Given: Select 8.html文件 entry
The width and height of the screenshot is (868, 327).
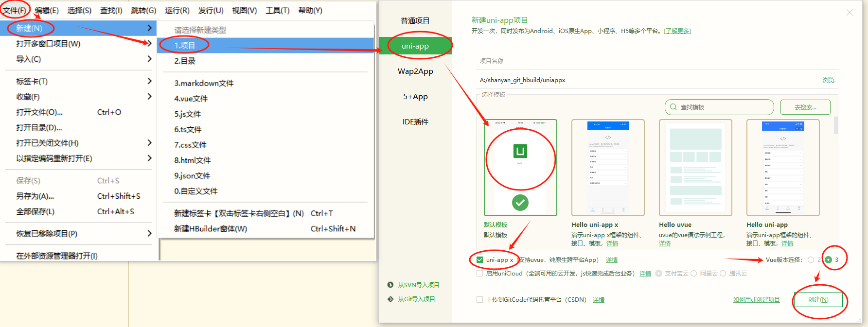Looking at the screenshot, I should 266,160.
